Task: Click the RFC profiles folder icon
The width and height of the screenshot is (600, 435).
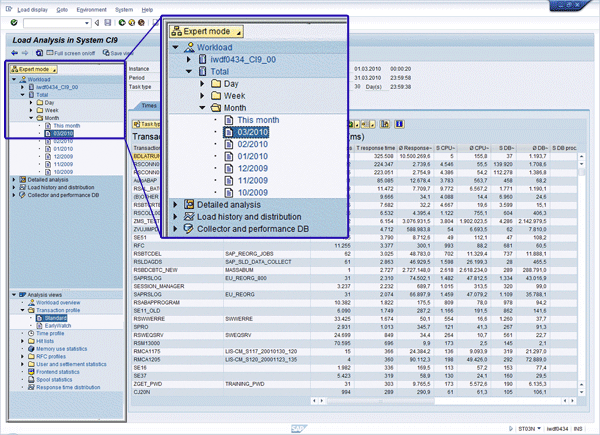Action: pyautogui.click(x=31, y=356)
